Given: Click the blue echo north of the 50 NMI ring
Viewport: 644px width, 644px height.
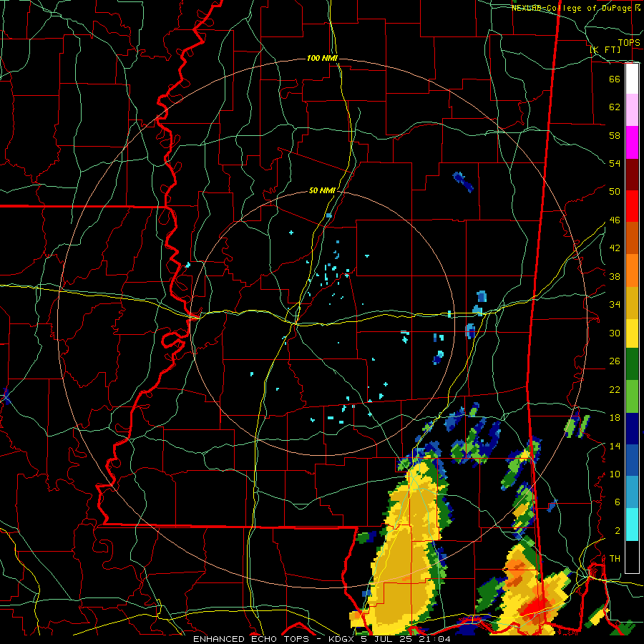Looking at the screenshot, I should pyautogui.click(x=463, y=182).
